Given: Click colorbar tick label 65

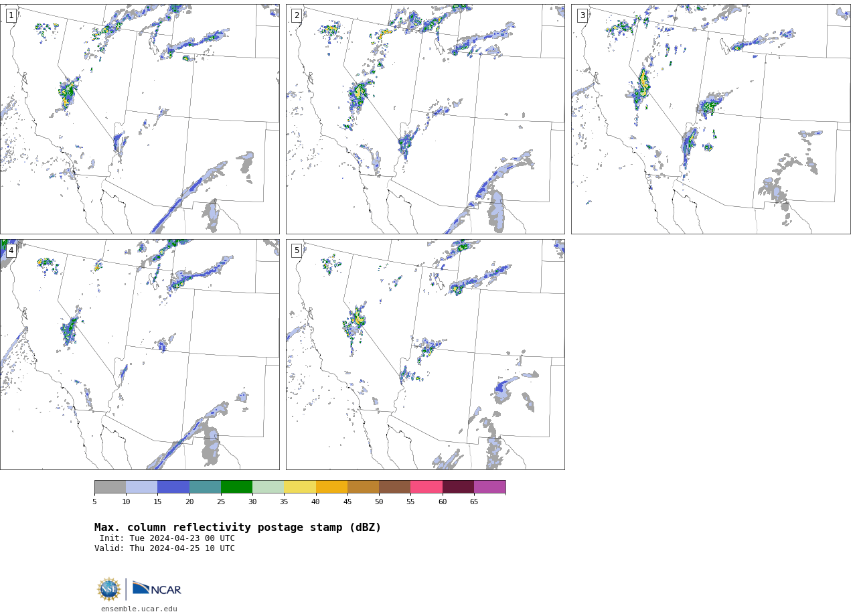Looking at the screenshot, I should [x=474, y=502].
